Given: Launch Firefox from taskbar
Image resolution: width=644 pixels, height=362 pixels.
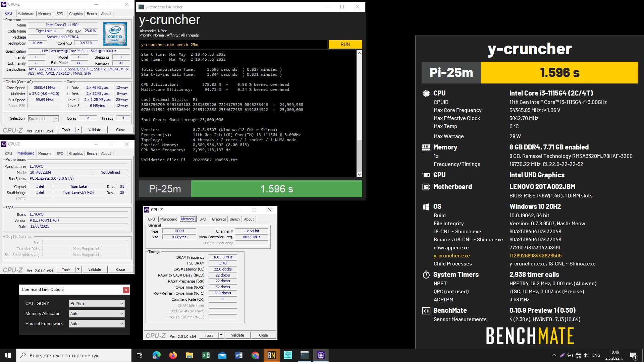Looking at the screenshot, I should [x=173, y=355].
